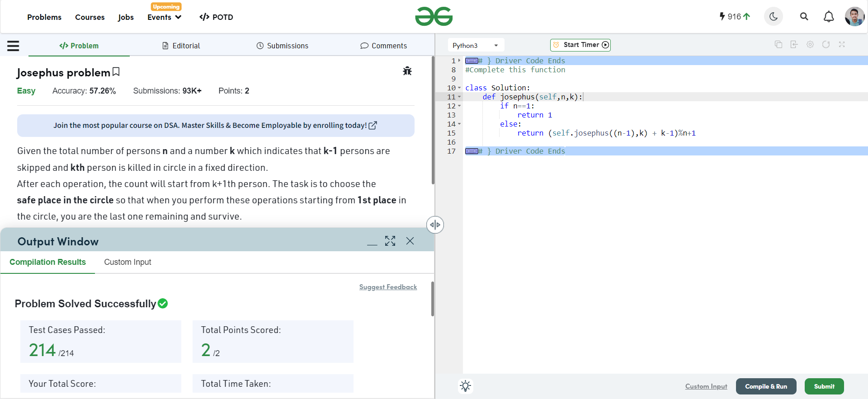Viewport: 868px width, 399px height.
Task: Copy code using the copy icon
Action: [778, 44]
